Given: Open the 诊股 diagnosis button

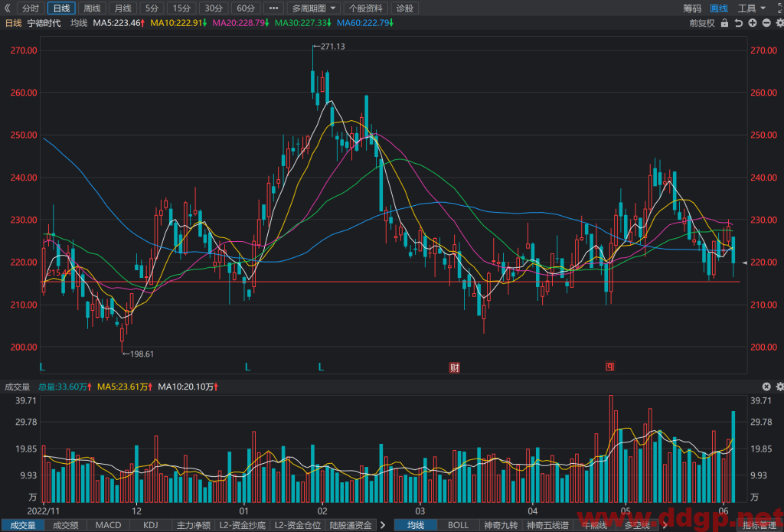Looking at the screenshot, I should click(404, 8).
